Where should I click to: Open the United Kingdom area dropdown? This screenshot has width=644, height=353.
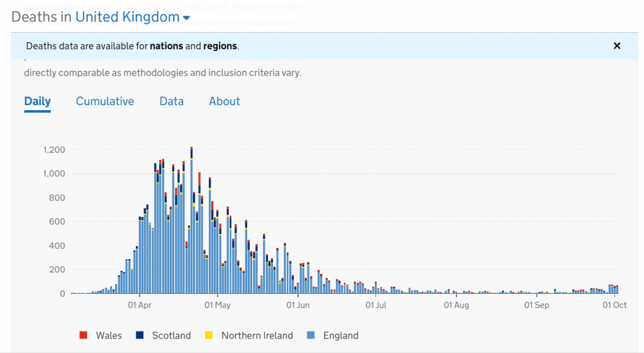click(x=127, y=17)
